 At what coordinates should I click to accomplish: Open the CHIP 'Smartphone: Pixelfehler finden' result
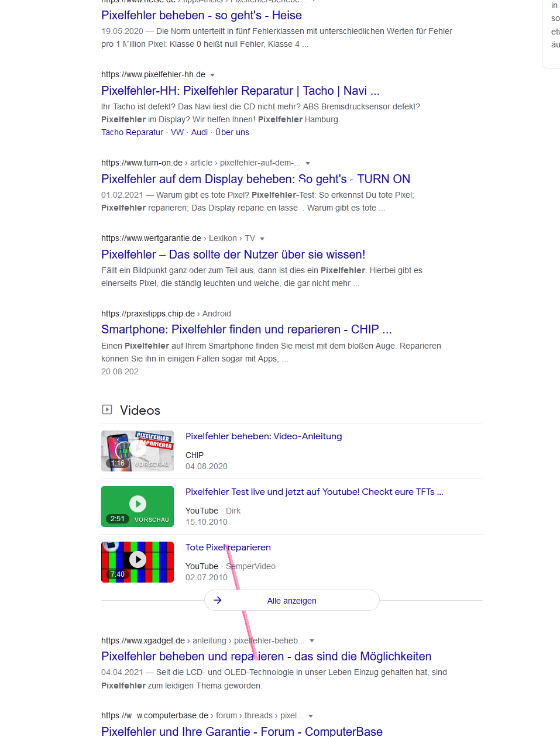tap(246, 329)
